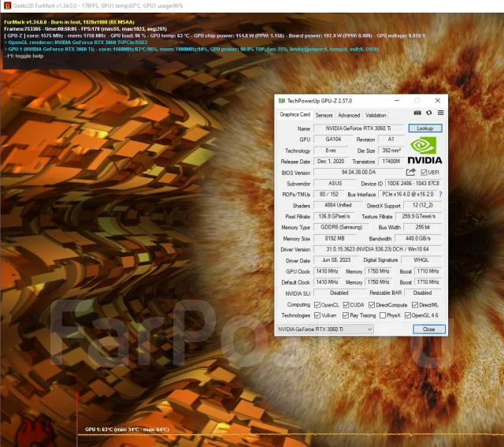Toggle the DirectML checkbox

(x=415, y=305)
